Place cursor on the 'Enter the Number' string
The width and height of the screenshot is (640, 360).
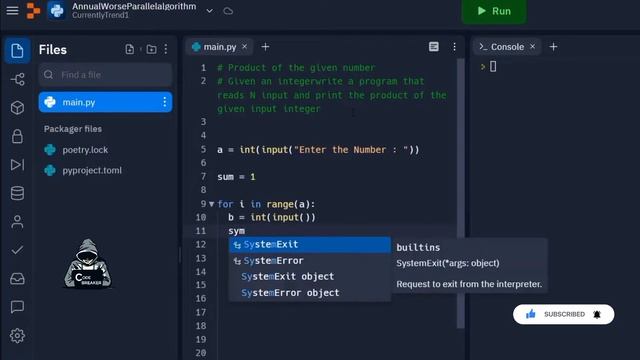[351, 150]
